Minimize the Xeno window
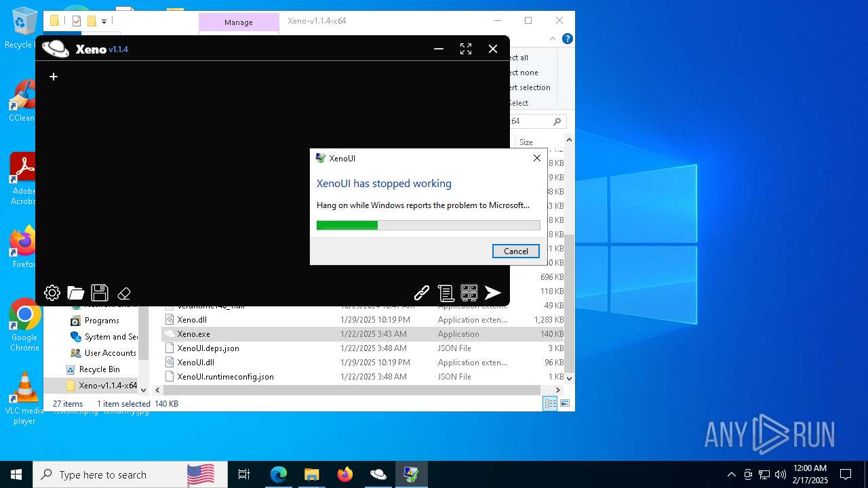 [x=439, y=49]
